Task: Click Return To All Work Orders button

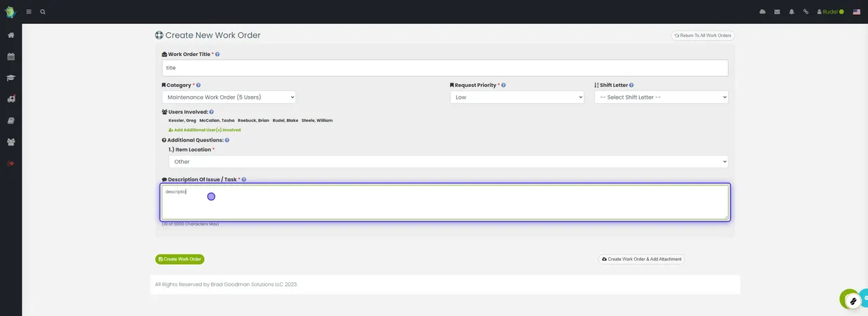Action: coord(703,35)
